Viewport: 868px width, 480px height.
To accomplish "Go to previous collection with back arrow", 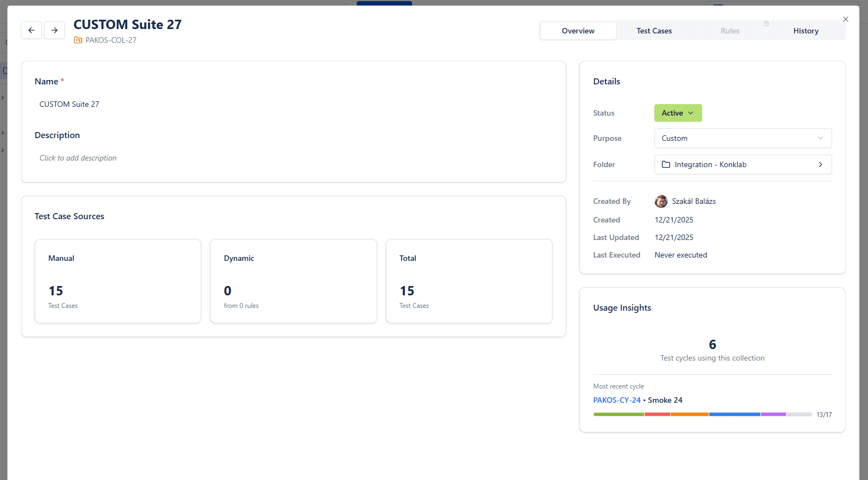I will (x=31, y=30).
